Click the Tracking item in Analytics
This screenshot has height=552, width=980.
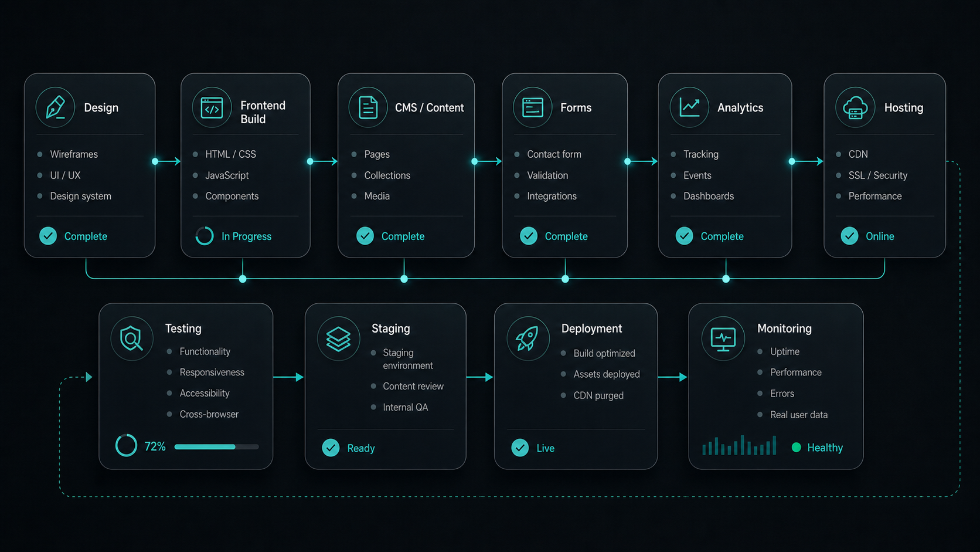click(700, 154)
